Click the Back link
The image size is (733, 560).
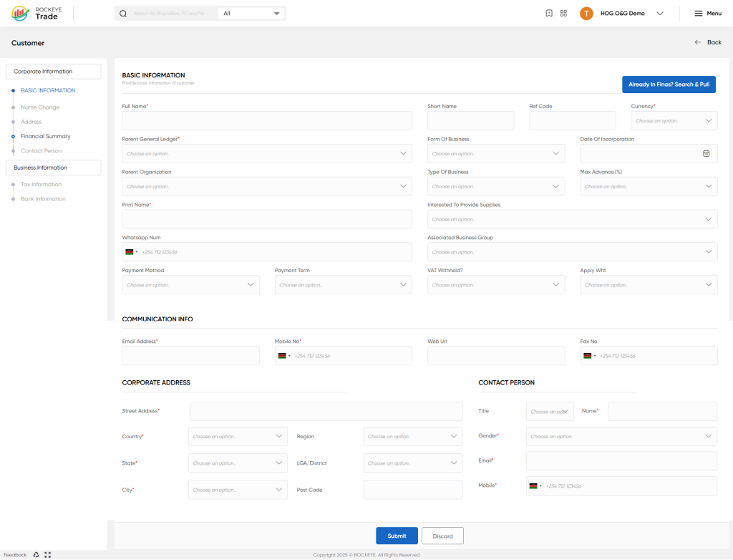click(x=714, y=42)
